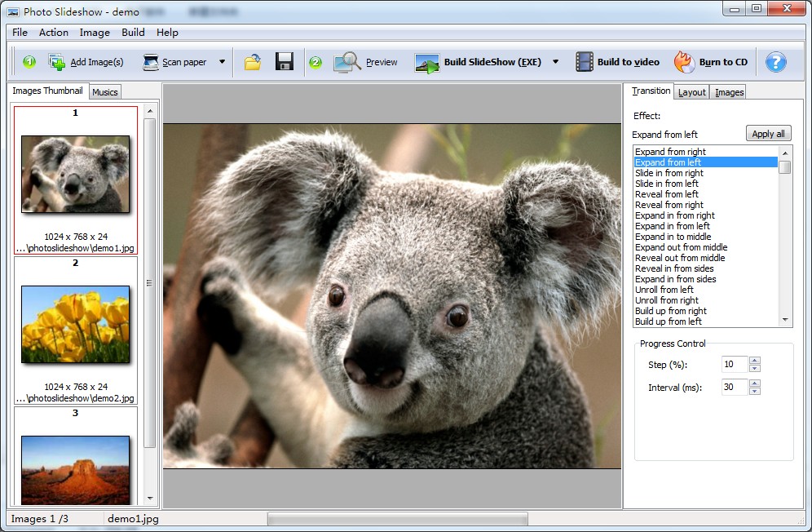
Task: Switch to the Musics tab
Action: [x=105, y=91]
